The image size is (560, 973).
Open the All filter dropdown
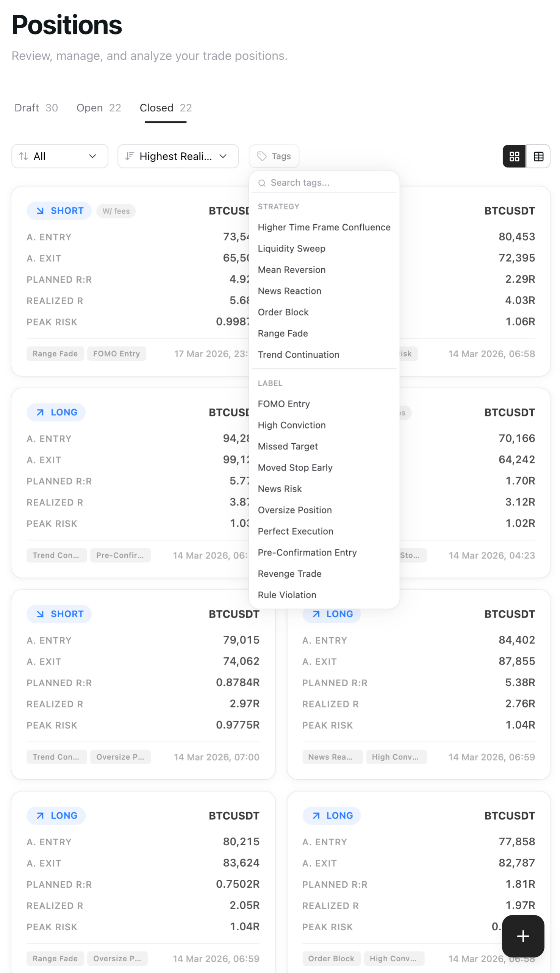pos(59,156)
